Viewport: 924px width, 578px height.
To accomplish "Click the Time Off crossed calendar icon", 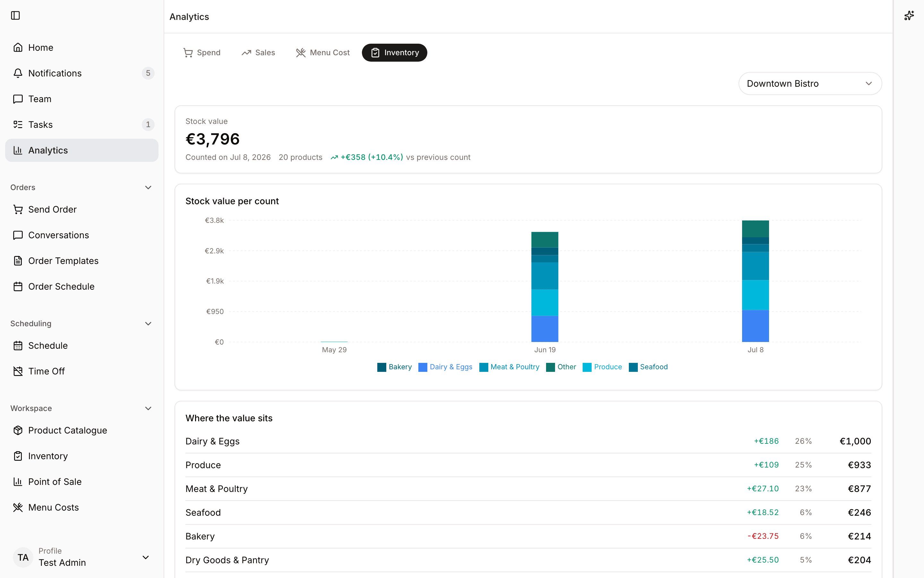I will pos(18,371).
